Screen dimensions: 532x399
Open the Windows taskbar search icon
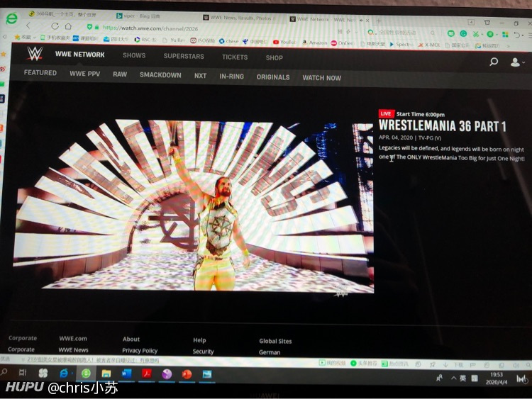tap(4, 371)
